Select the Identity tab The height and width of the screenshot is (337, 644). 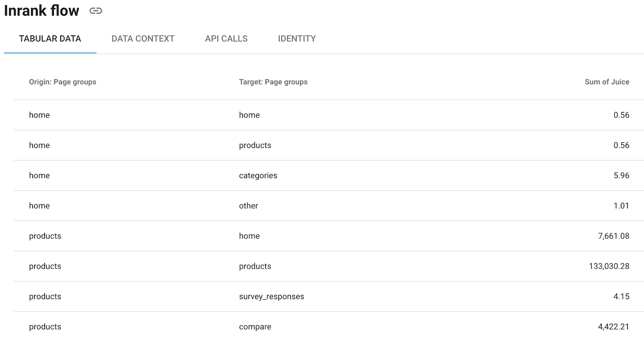tap(297, 39)
